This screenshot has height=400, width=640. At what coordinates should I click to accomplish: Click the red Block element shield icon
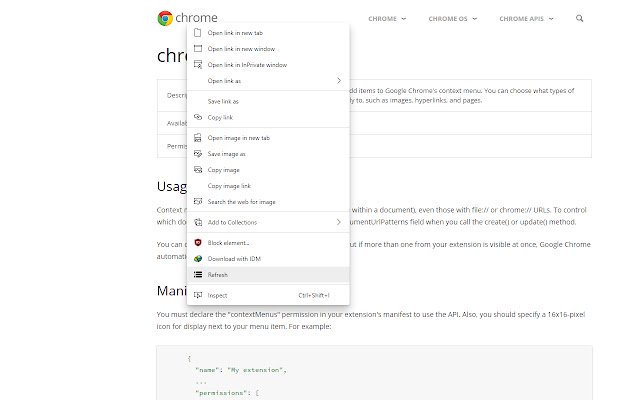click(198, 242)
